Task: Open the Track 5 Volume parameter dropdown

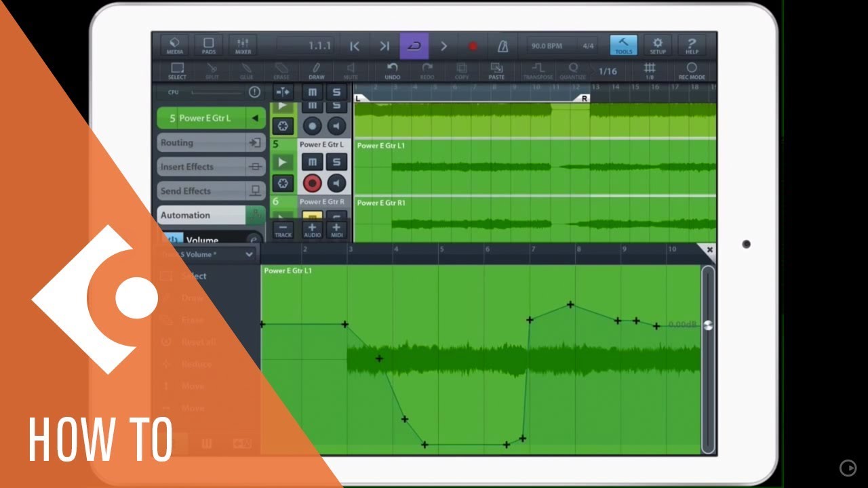Action: pos(208,255)
